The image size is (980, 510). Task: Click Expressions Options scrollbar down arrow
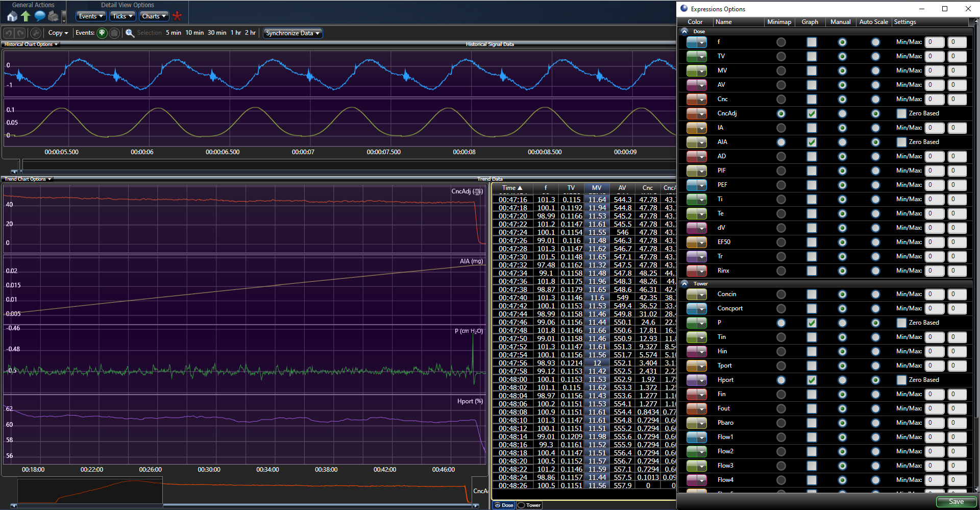point(977,490)
